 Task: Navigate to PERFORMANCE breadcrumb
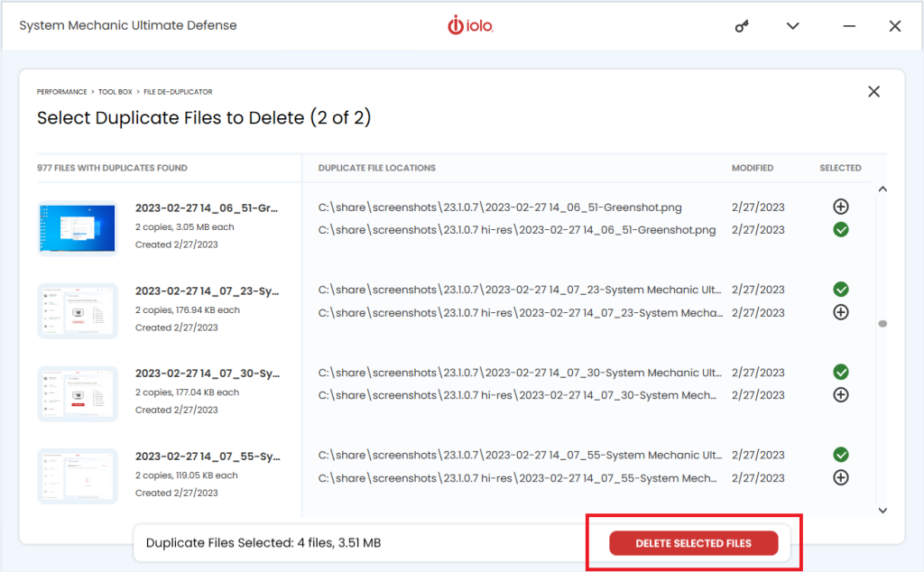[x=61, y=91]
